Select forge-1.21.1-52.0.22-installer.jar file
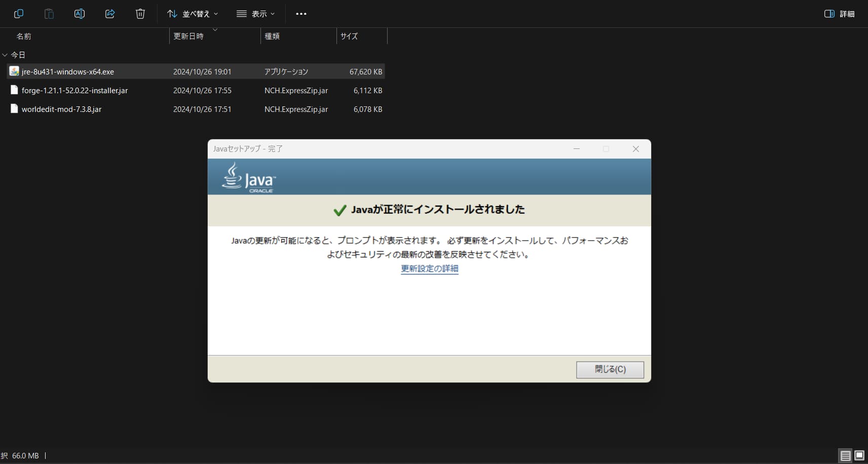 click(x=74, y=91)
